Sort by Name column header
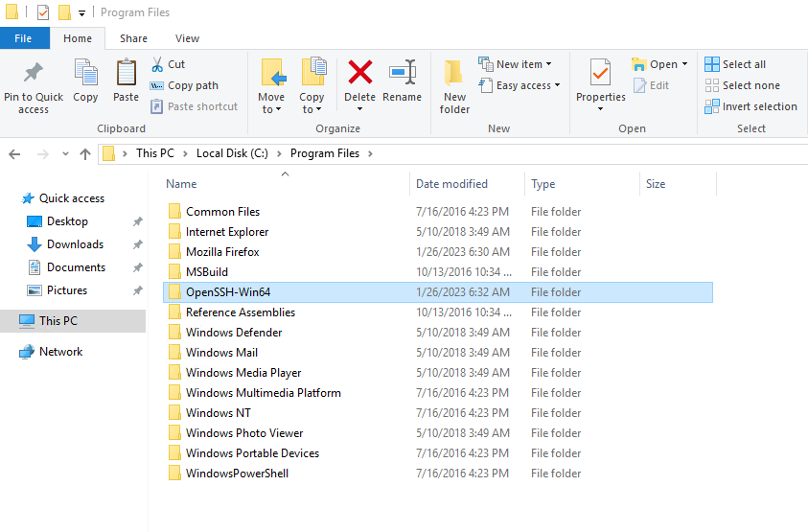This screenshot has width=808, height=532. pos(286,184)
